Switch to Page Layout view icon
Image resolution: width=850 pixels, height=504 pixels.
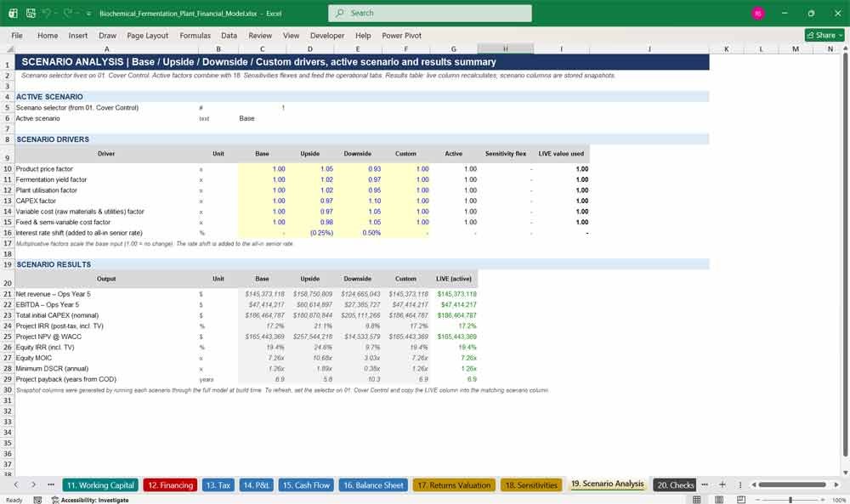[x=719, y=499]
